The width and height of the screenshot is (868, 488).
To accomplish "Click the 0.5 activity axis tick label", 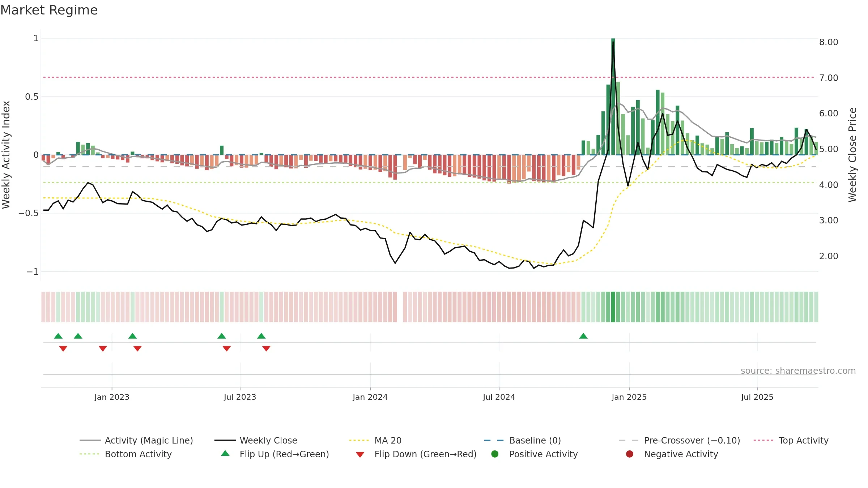I will click(32, 97).
